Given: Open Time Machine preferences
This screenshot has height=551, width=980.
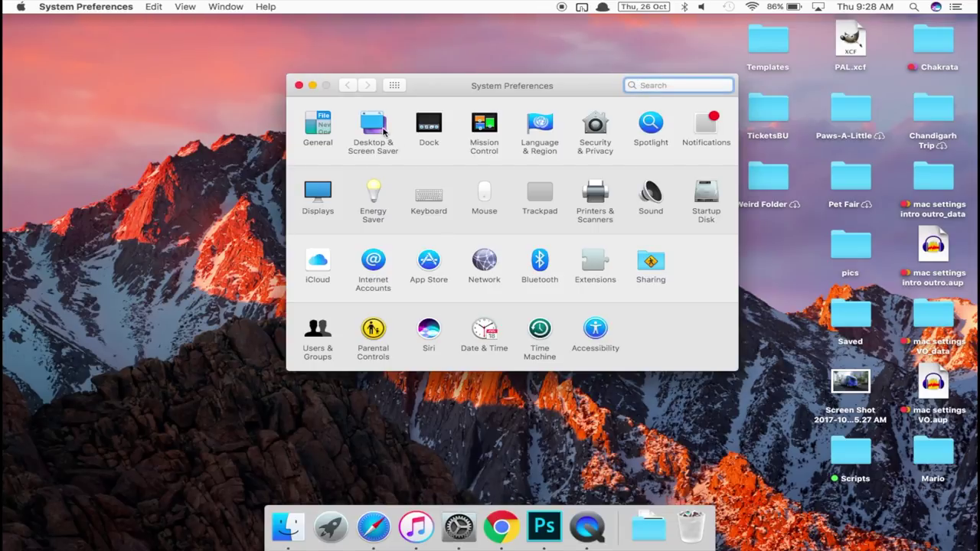Looking at the screenshot, I should [x=540, y=338].
